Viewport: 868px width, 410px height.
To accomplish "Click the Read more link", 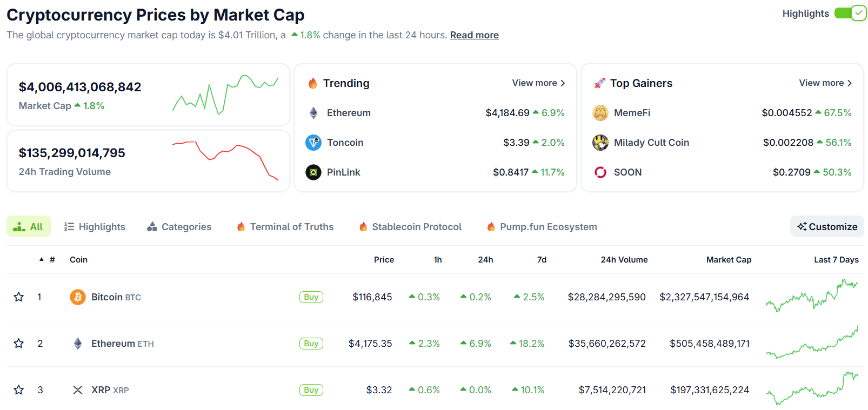I will [474, 35].
